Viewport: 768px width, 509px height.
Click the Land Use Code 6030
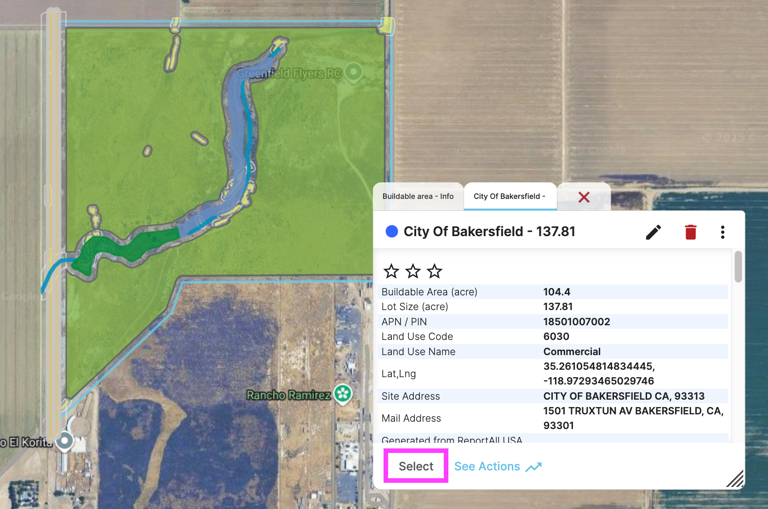point(556,337)
